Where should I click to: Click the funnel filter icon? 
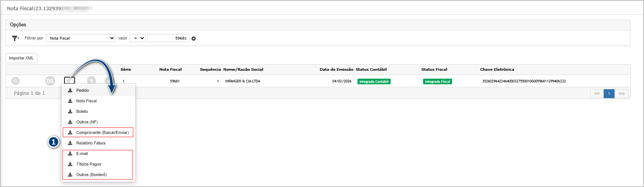[15, 38]
